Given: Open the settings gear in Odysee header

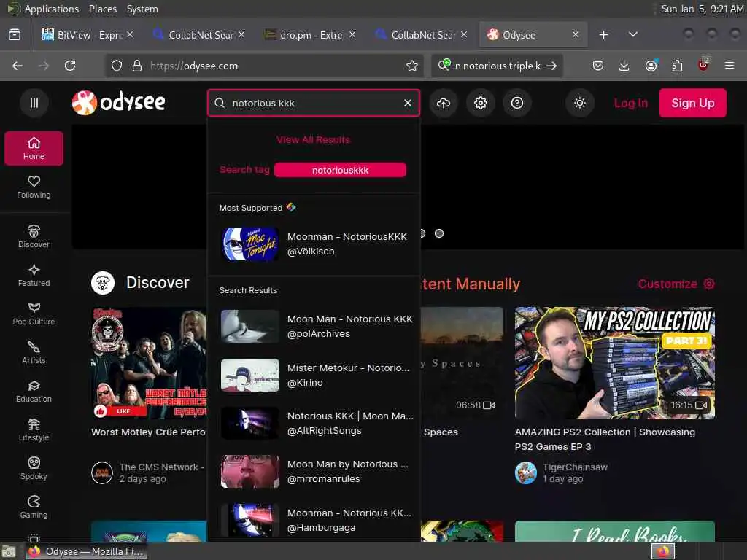Looking at the screenshot, I should [x=480, y=103].
